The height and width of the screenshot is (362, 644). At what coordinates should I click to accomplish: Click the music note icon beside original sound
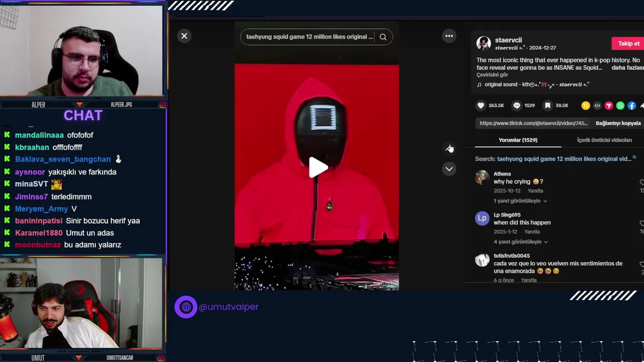pyautogui.click(x=479, y=84)
